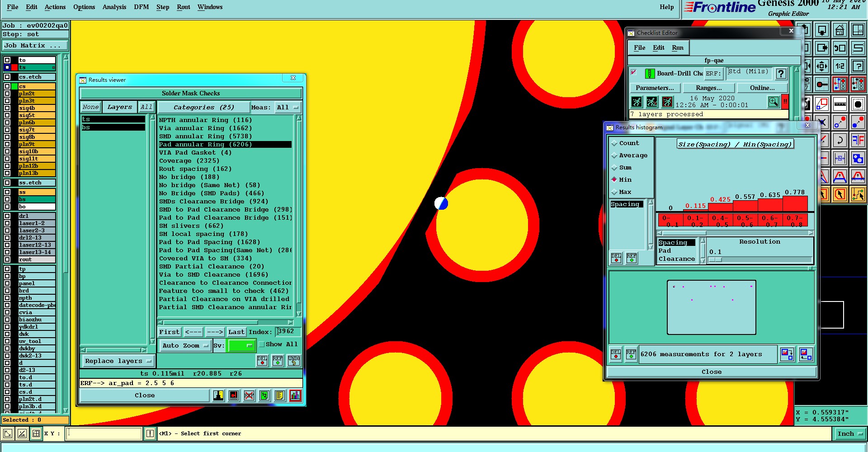Image resolution: width=868 pixels, height=452 pixels.
Task: Click the red 0.7-0.8 histogram range bar
Action: pos(795,203)
